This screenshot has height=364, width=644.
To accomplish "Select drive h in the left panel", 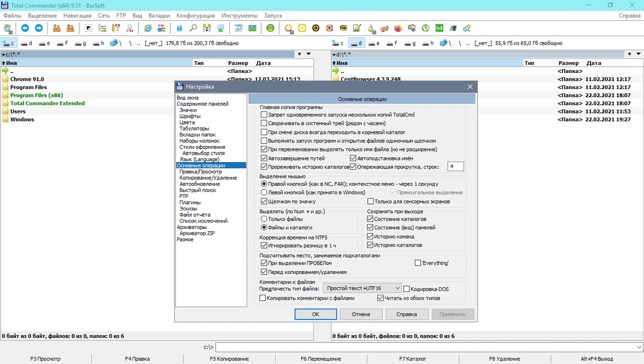I will (x=98, y=43).
